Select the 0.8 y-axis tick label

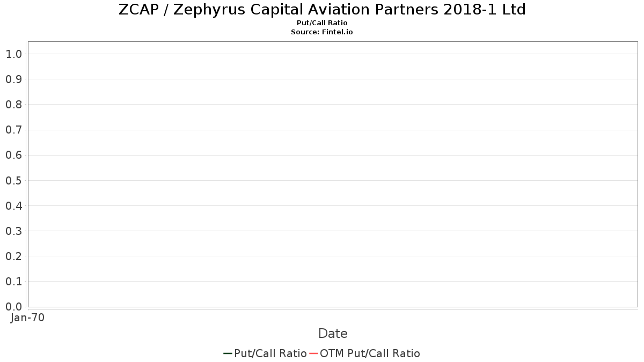coord(13,105)
